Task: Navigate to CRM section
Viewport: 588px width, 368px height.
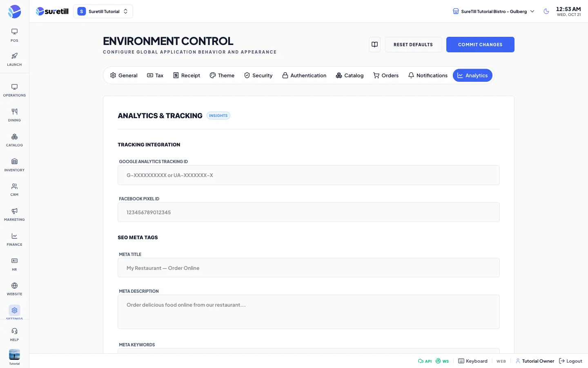Action: [x=14, y=190]
